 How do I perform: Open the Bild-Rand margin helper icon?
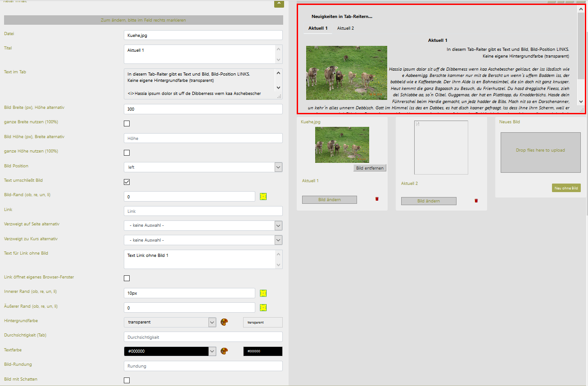[263, 197]
